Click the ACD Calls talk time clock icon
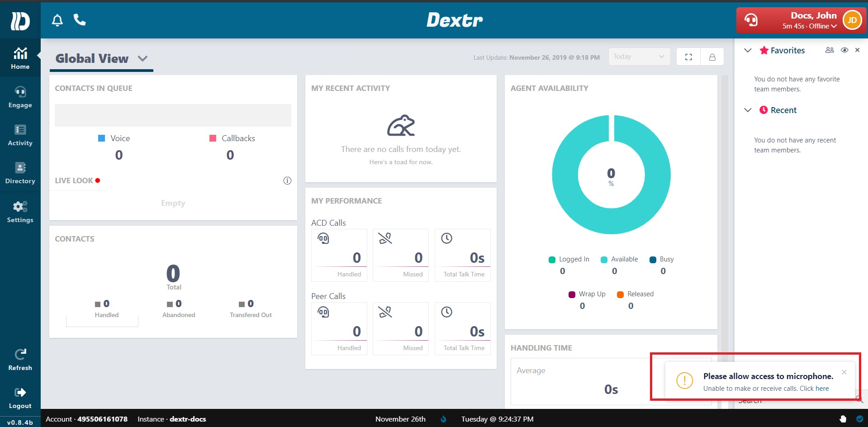The height and width of the screenshot is (427, 868). (x=446, y=238)
